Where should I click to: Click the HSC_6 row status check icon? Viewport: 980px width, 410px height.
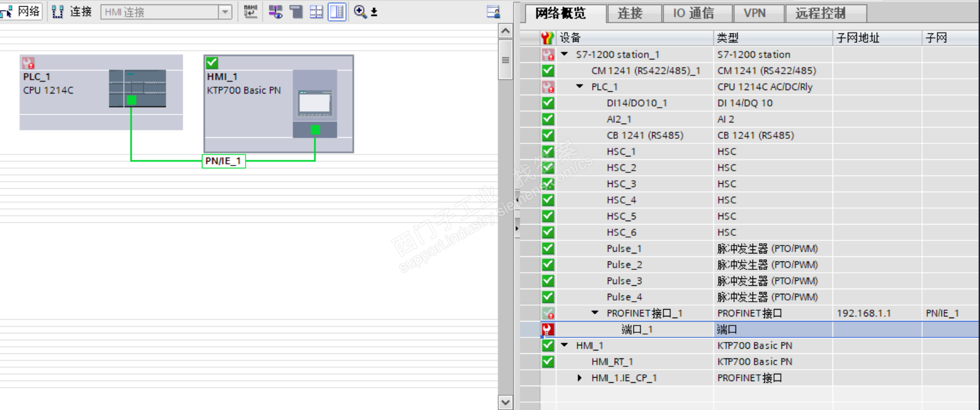(548, 233)
